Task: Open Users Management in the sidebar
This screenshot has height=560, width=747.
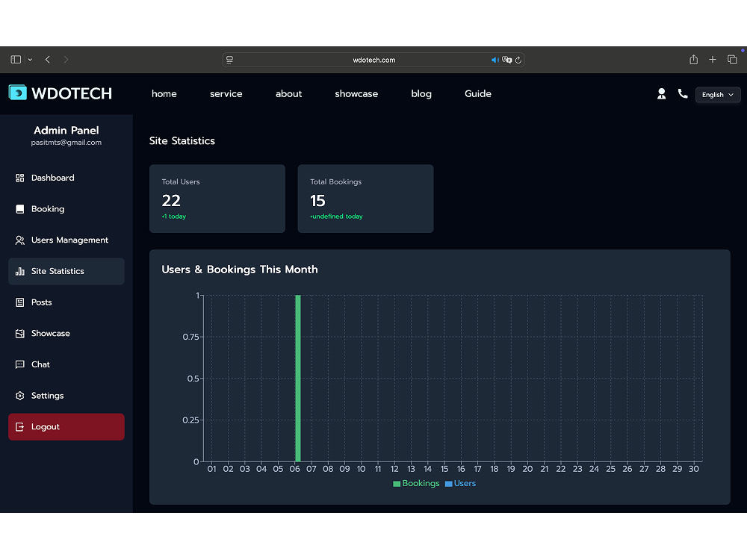Action: 66,240
